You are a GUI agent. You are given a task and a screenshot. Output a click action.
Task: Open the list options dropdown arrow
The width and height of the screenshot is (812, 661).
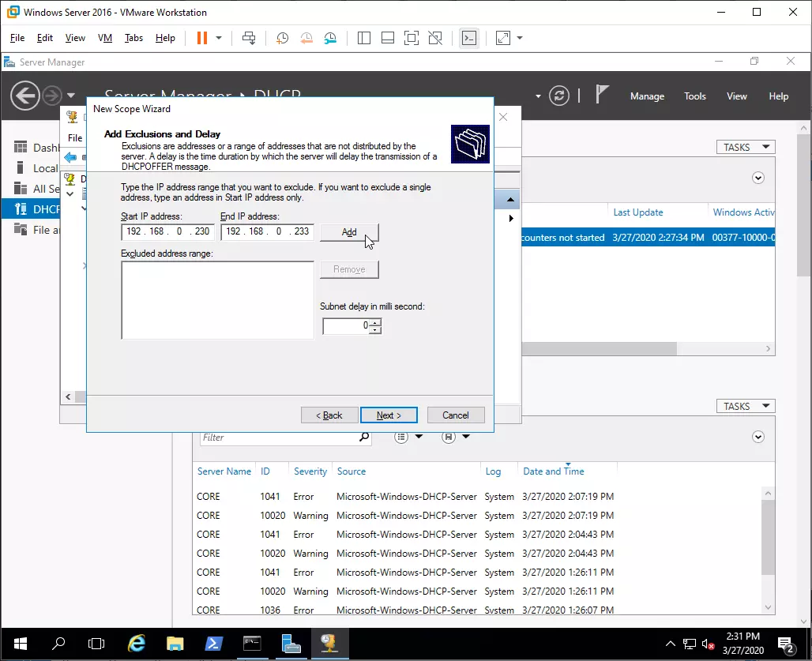click(419, 437)
